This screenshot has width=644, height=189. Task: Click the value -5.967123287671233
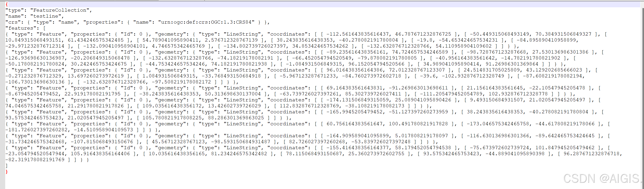(x=308, y=76)
